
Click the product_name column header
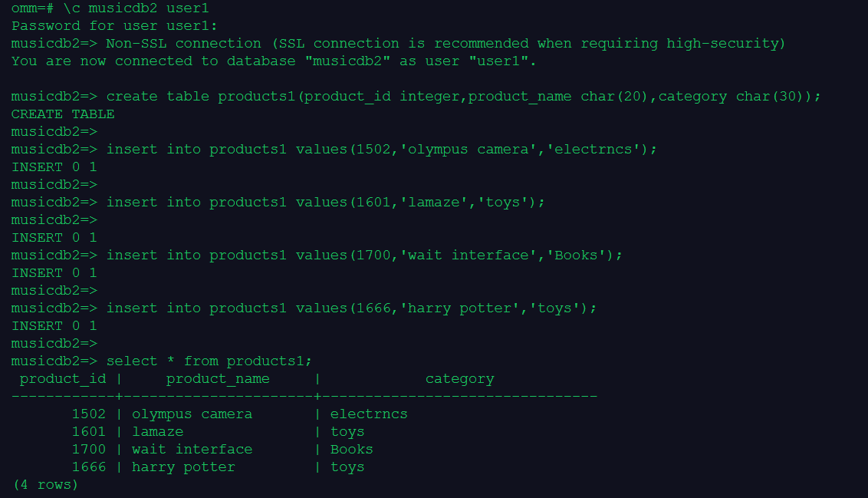218,378
